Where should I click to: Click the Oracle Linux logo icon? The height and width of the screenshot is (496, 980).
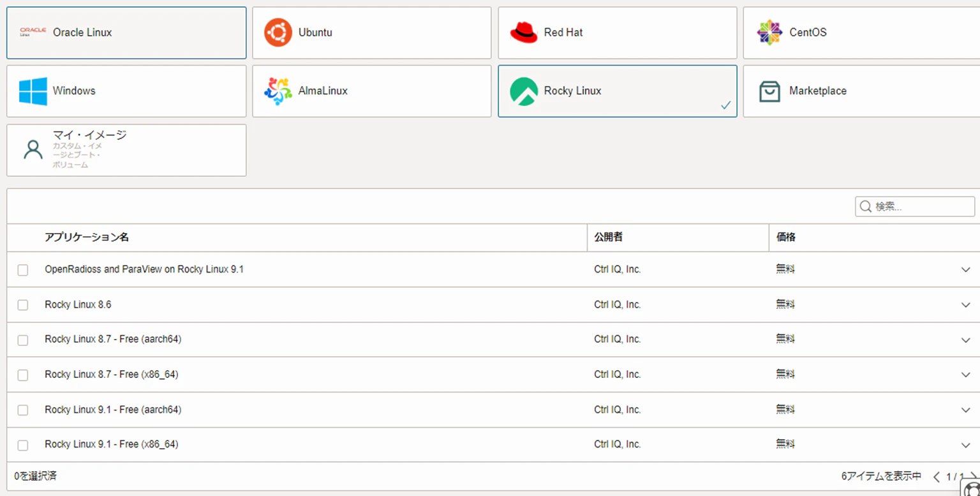coord(33,32)
